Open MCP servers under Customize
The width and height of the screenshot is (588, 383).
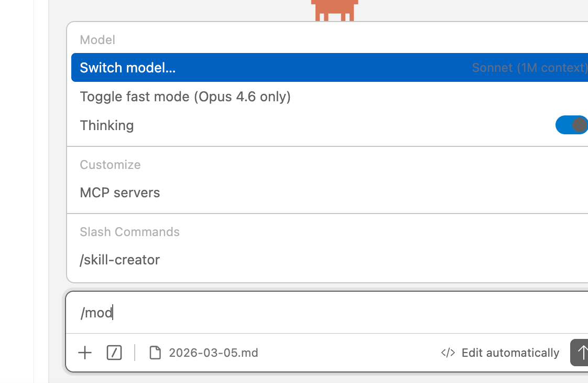(120, 193)
